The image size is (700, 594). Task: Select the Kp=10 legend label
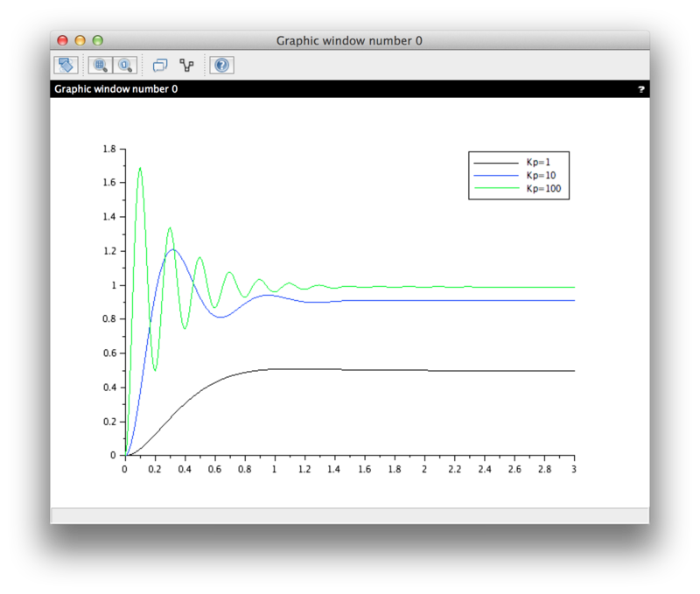point(541,175)
